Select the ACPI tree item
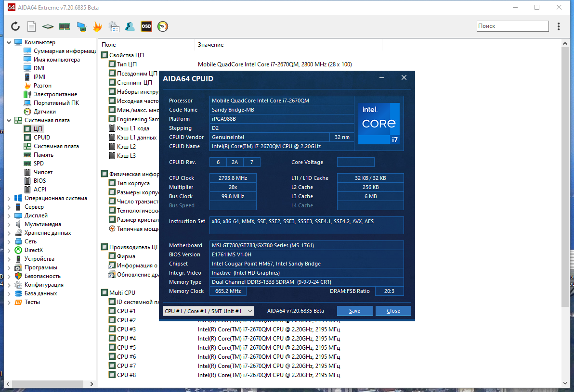This screenshot has width=574, height=392. [35, 190]
